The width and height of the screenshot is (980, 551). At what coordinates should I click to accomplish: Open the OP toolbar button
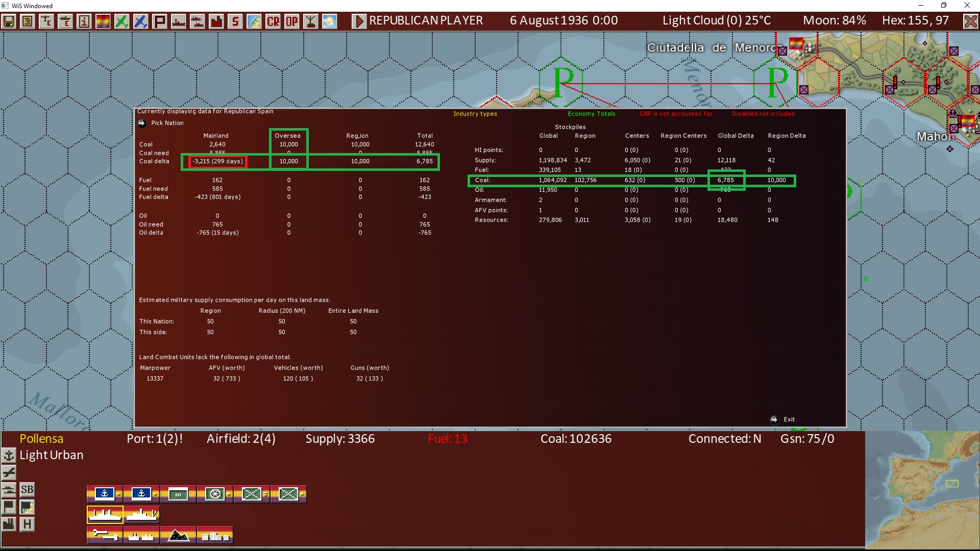coord(291,21)
